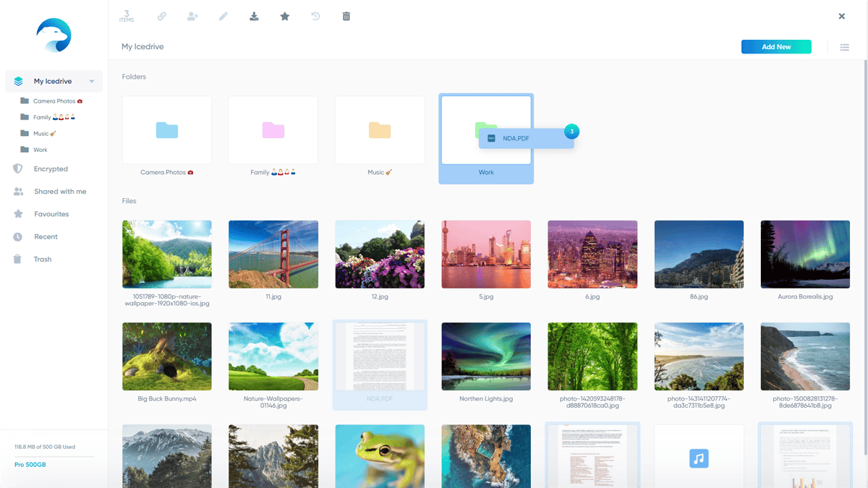Viewport: 868px width, 488px height.
Task: Open Recent section
Action: pyautogui.click(x=46, y=236)
